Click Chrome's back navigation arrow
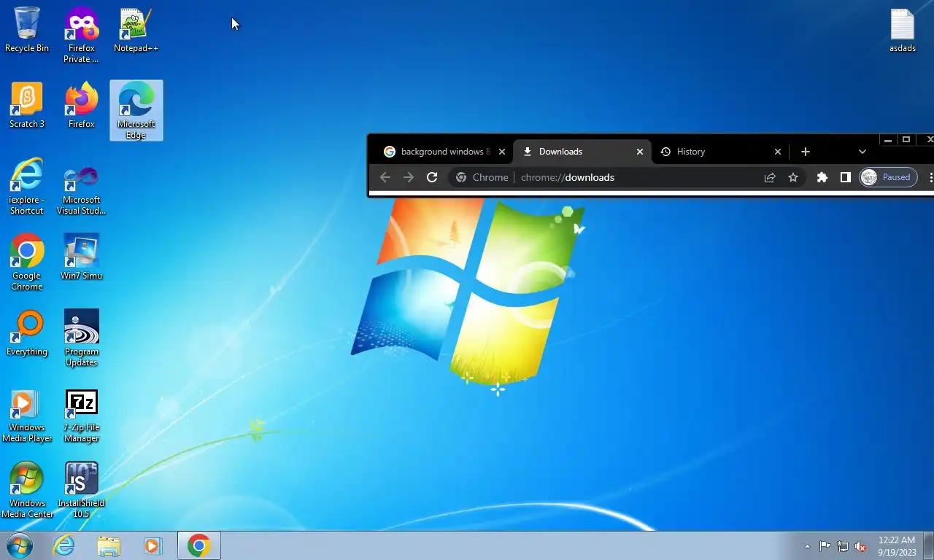Screen dimensions: 934x560 click(x=385, y=177)
